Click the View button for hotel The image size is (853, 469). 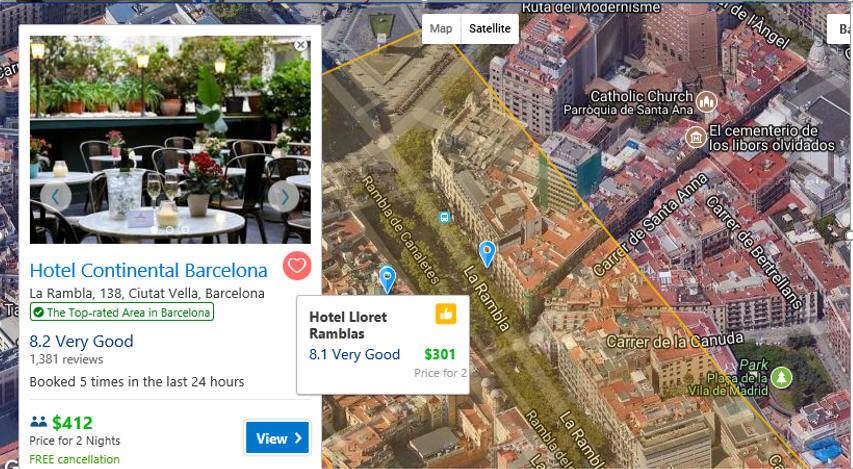(278, 438)
